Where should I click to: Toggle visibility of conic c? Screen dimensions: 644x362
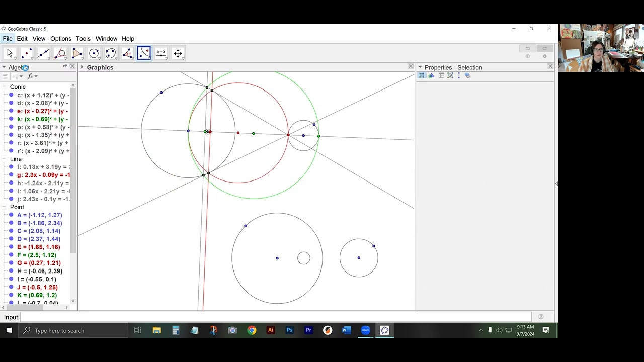[x=11, y=95]
